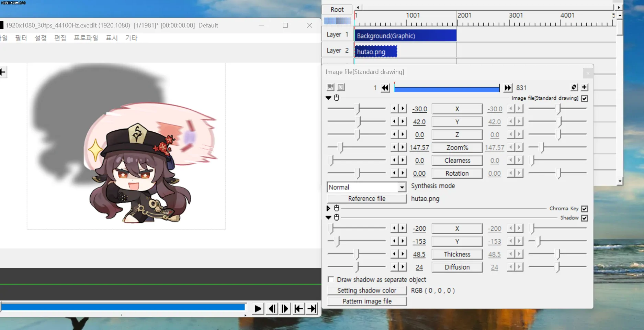This screenshot has width=644, height=330.
Task: Uncheck Image file[Standard drawing] checkbox
Action: click(585, 98)
